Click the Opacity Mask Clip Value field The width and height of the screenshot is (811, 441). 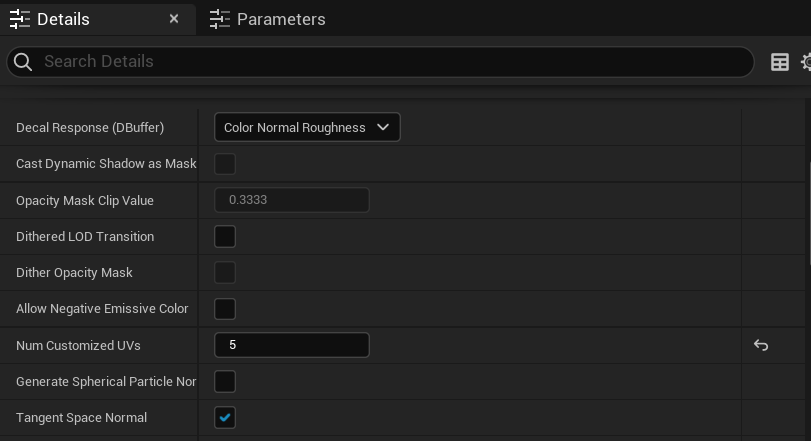[x=292, y=200]
